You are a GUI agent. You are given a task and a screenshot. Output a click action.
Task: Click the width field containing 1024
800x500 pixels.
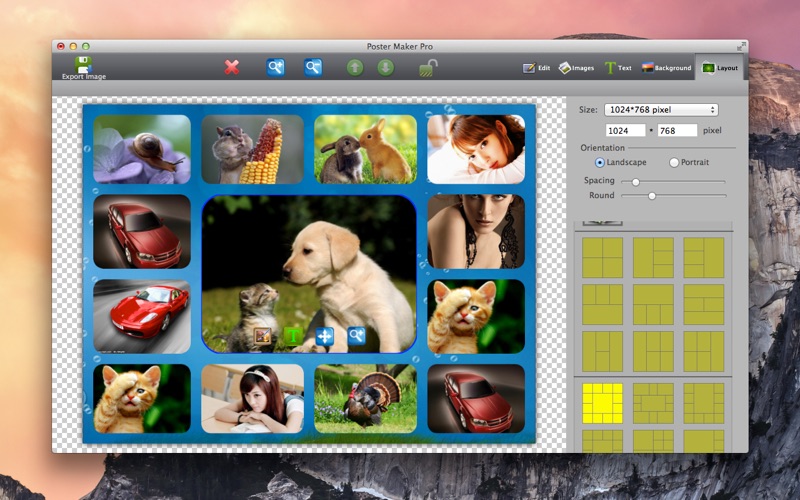click(x=624, y=130)
